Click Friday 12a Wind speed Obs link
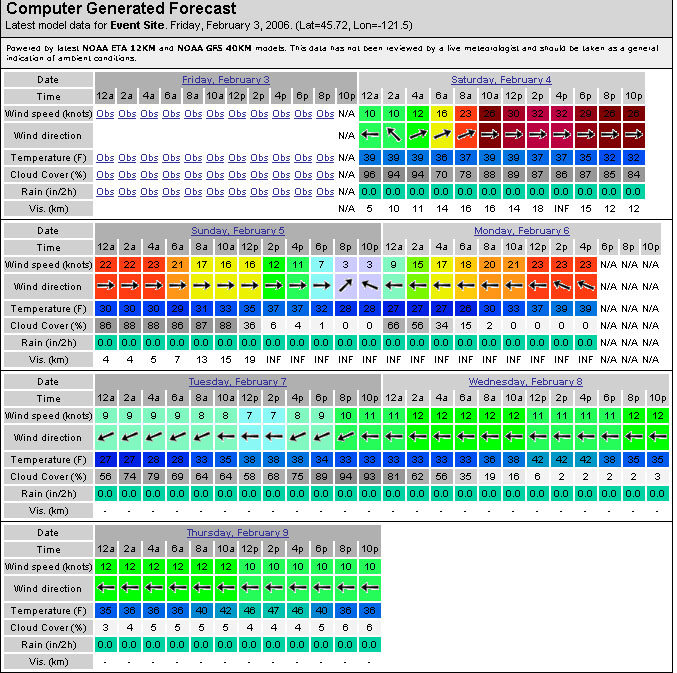 pos(105,114)
